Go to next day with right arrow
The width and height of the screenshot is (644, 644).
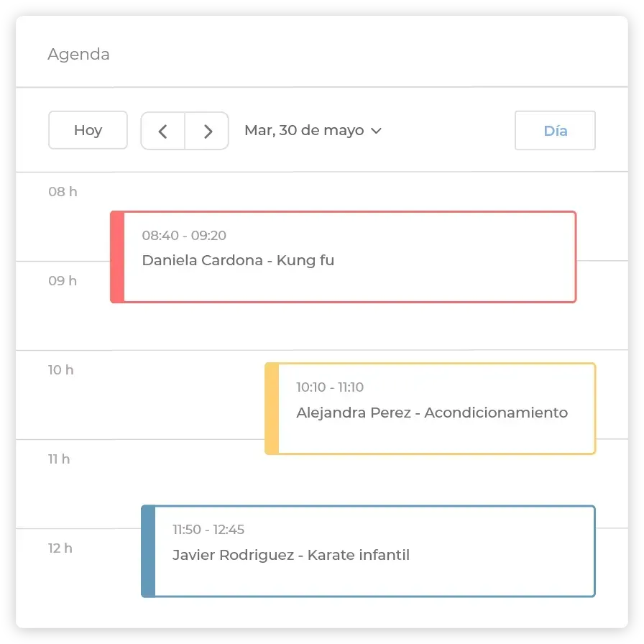coord(207,131)
